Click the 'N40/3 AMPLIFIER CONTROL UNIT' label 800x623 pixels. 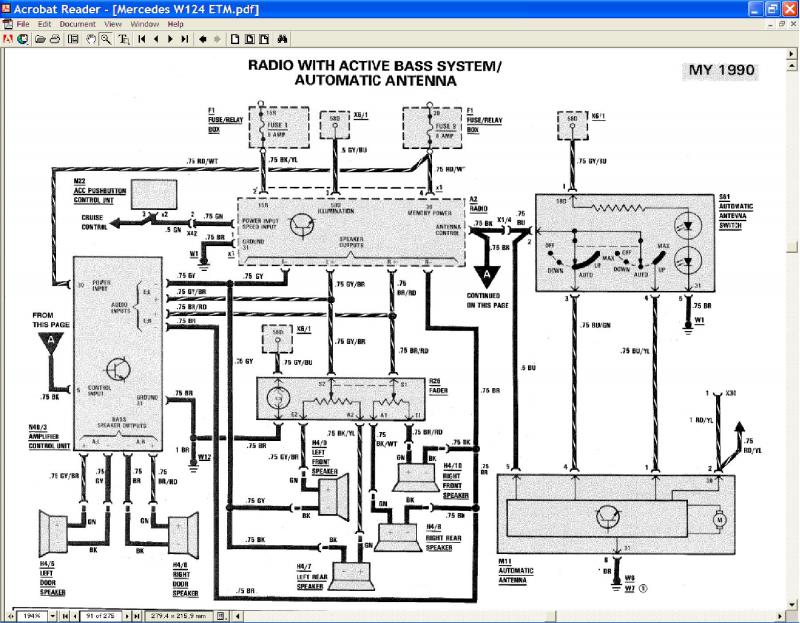49,437
